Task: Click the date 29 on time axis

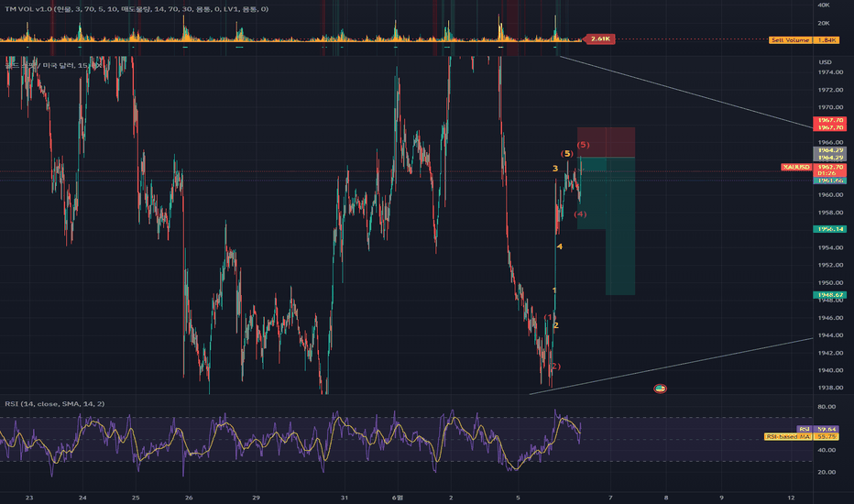Action: coord(256,498)
